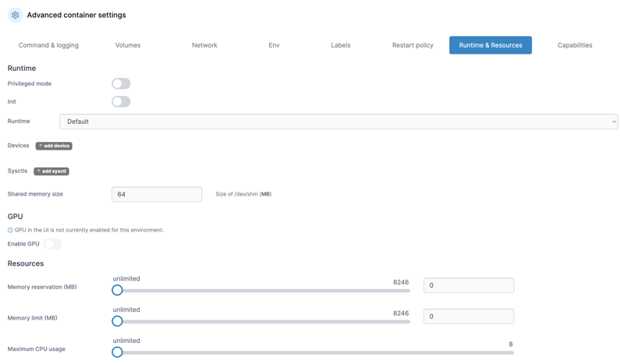Click the Maximum CPU usage slider handle
Viewport: 620px width, 364px height.
click(117, 352)
